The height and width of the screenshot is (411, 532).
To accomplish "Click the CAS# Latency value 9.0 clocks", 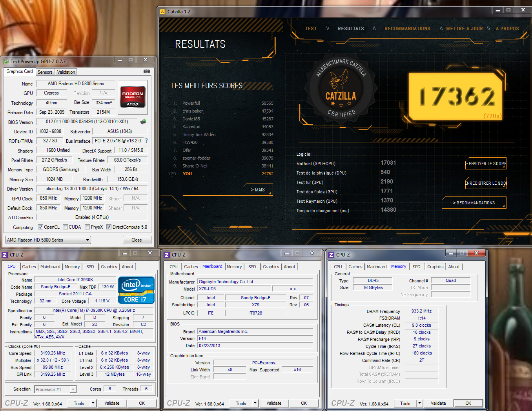I will pos(421,326).
